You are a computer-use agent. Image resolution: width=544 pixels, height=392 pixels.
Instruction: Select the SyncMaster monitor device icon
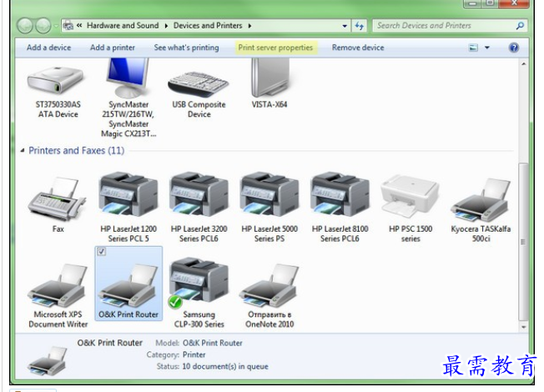coord(128,78)
